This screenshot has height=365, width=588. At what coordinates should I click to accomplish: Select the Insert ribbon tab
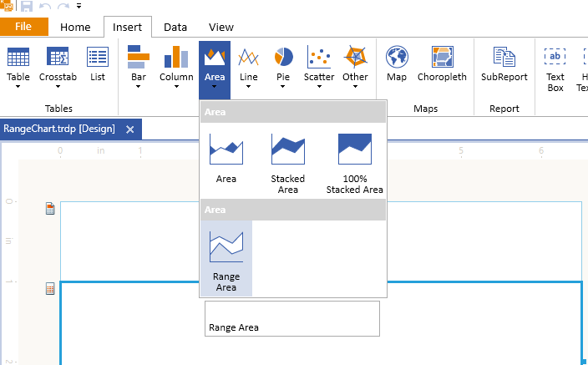(128, 27)
